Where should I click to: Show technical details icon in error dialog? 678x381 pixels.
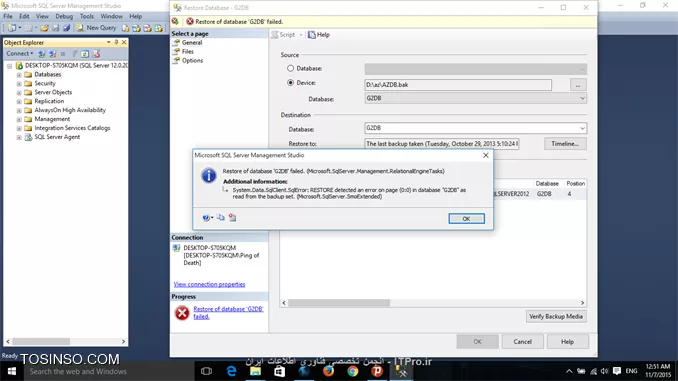(x=233, y=217)
